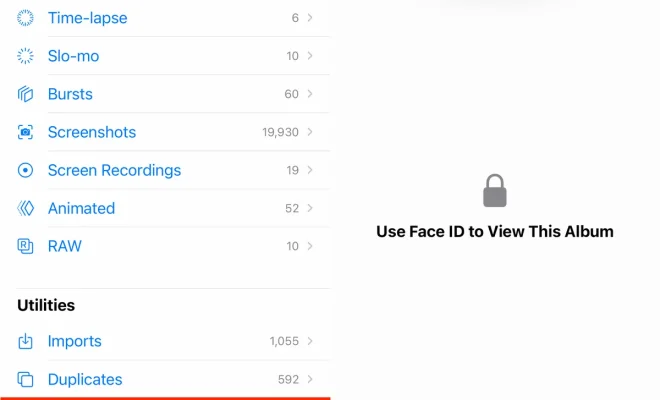Click the Utilities section header
This screenshot has width=660, height=400.
point(46,305)
